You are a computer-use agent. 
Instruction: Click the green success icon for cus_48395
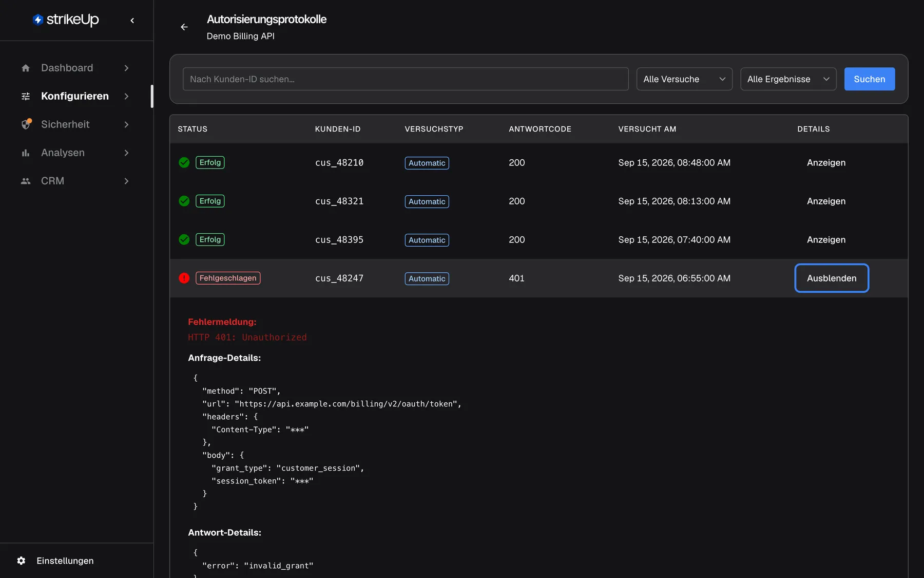pos(184,239)
